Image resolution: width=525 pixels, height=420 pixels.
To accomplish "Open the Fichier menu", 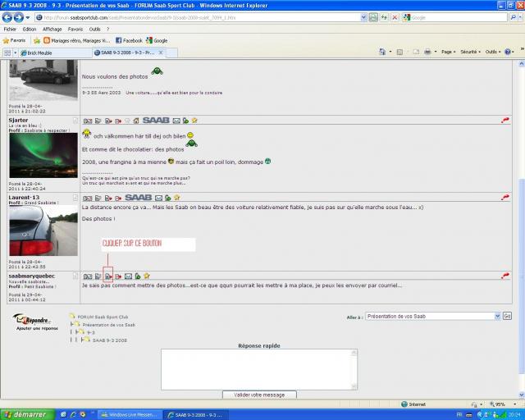I will point(10,30).
